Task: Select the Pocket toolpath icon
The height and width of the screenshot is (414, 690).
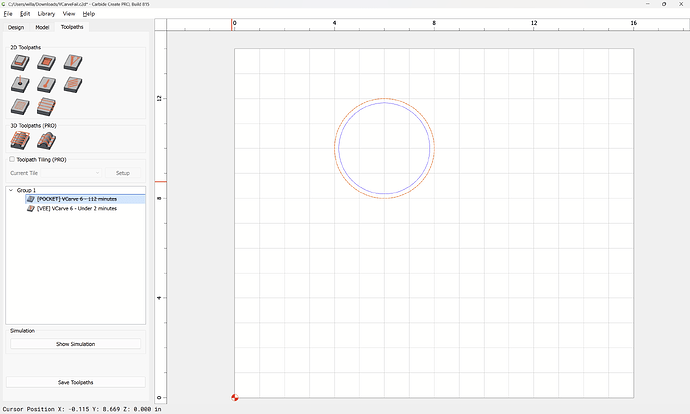Action: tap(47, 62)
